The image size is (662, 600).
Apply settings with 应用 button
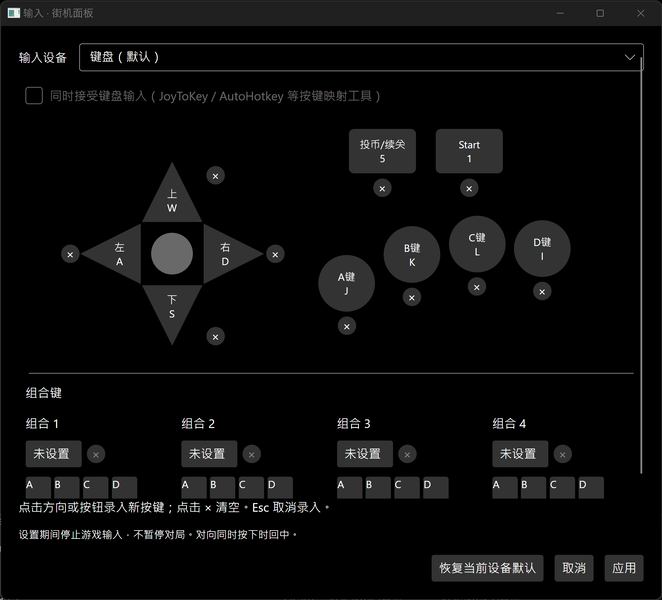pos(624,568)
